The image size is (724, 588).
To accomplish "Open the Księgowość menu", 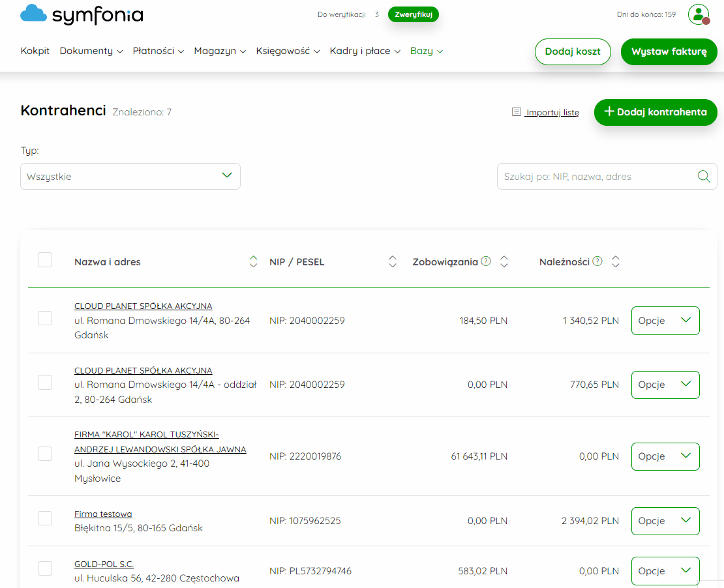I will point(288,51).
